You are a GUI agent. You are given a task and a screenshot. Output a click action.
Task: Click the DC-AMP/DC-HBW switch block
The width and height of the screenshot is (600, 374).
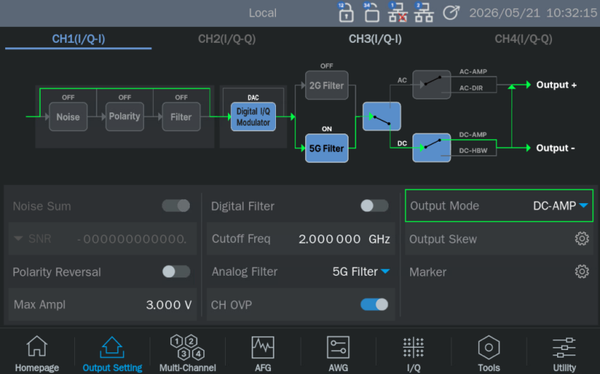(432, 148)
